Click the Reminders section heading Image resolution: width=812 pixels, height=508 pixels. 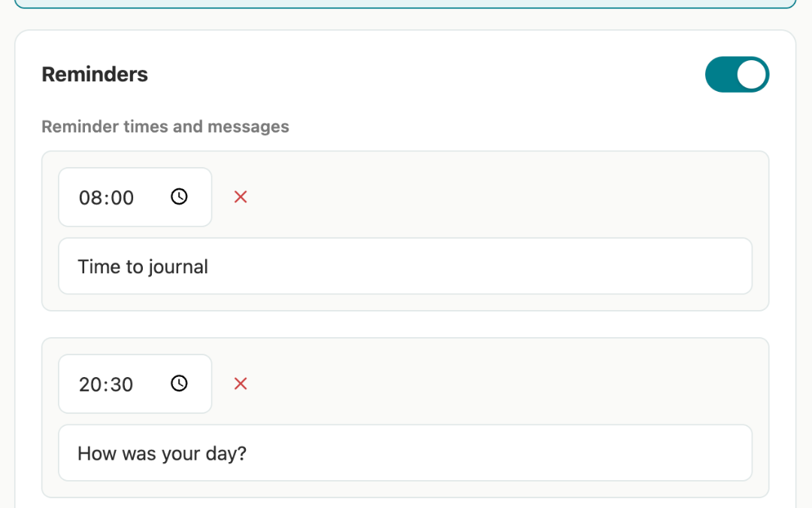(95, 75)
